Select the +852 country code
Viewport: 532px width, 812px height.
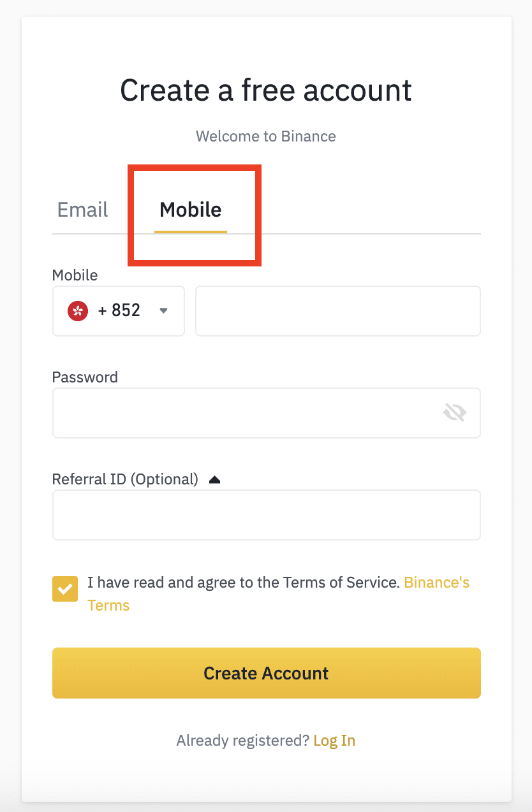click(x=119, y=311)
